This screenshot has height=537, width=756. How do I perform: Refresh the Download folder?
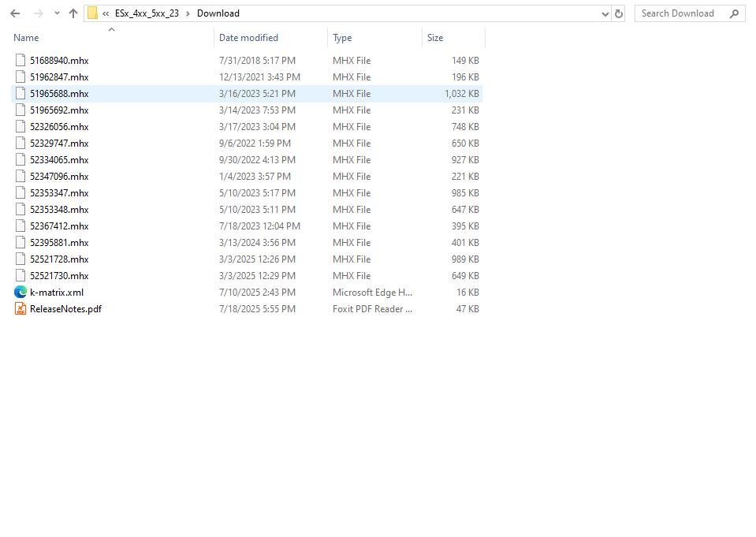619,14
